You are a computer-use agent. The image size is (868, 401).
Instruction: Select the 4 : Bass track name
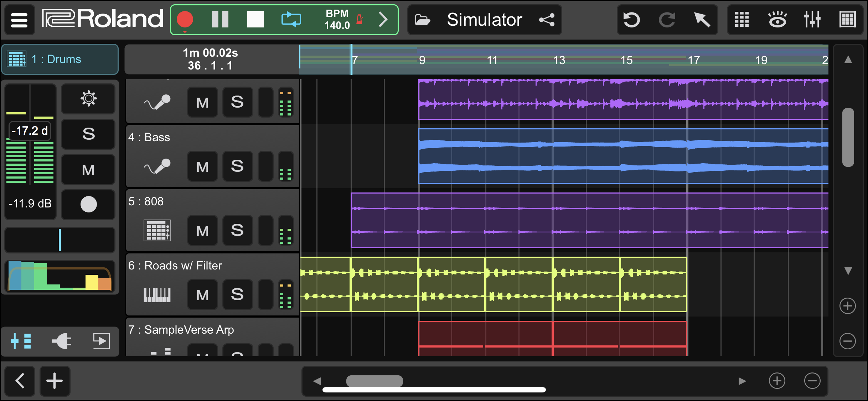point(149,137)
